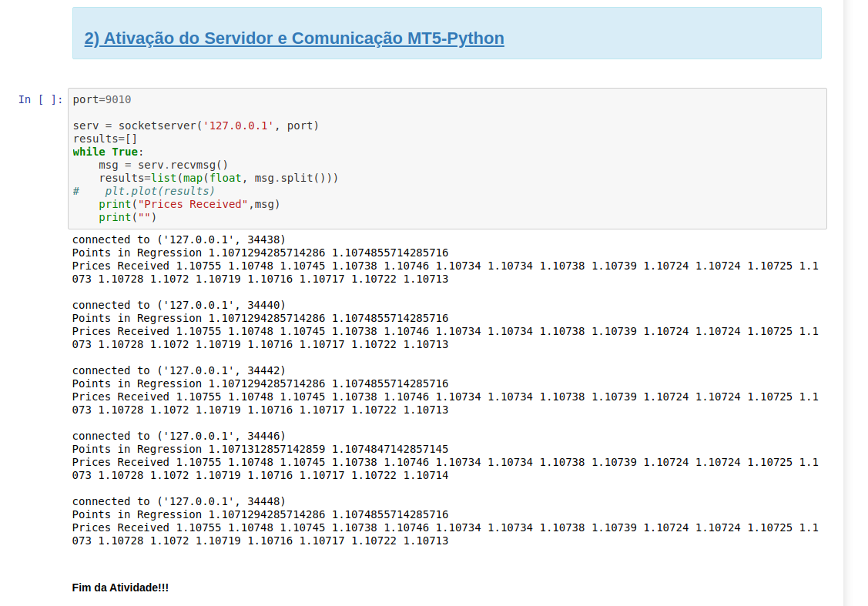Viewport: 868px width, 606px height.
Task: Click output line 'connected to' port 34438
Action: [x=179, y=239]
